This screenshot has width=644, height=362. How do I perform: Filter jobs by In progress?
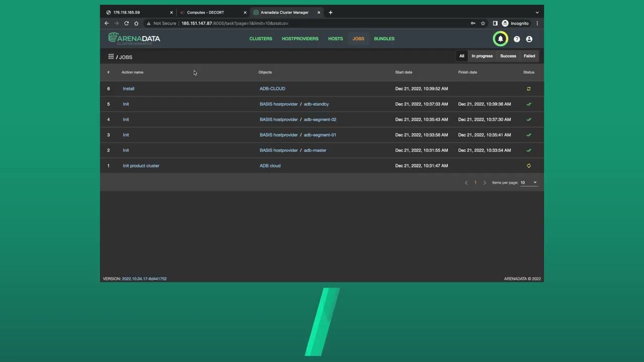482,56
